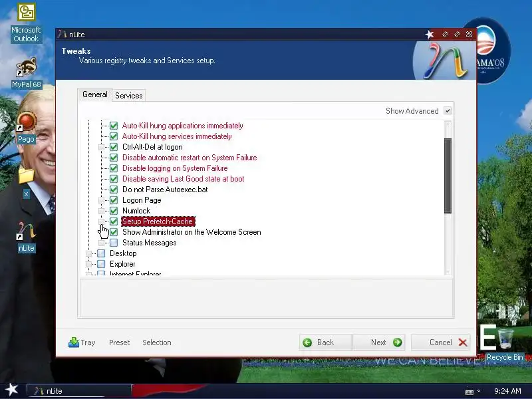This screenshot has width=532, height=399.
Task: Click the keyboard icon in the system tray
Action: 469,392
